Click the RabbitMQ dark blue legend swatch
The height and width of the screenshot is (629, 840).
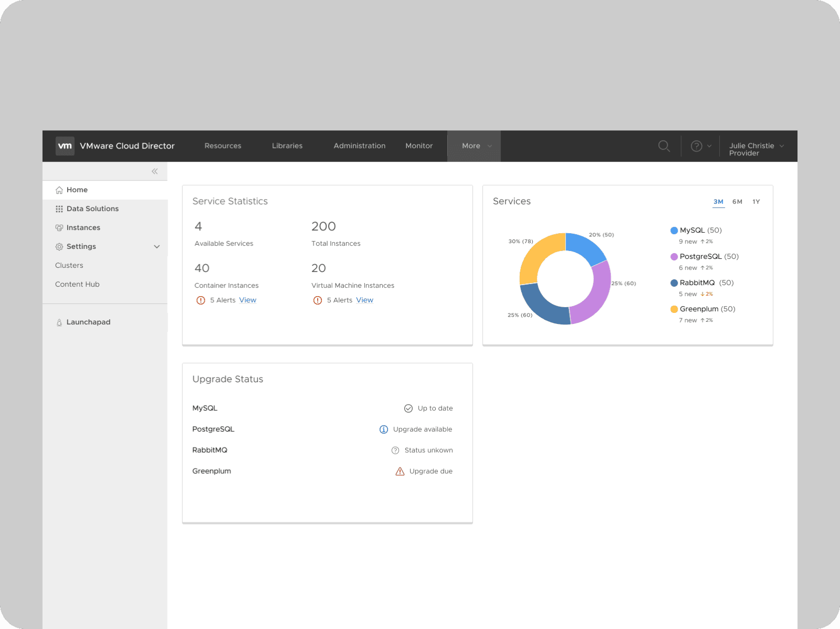674,283
